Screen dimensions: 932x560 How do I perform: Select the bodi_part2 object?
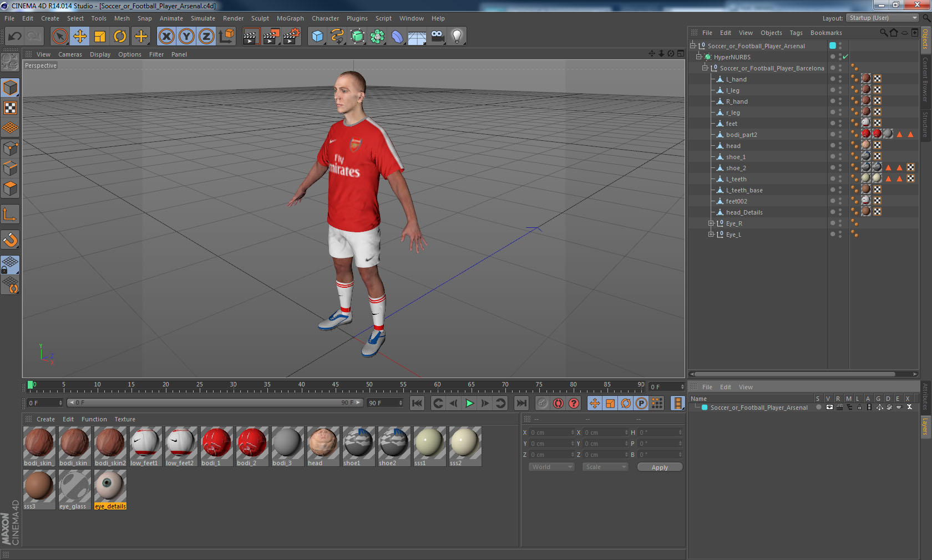click(741, 135)
